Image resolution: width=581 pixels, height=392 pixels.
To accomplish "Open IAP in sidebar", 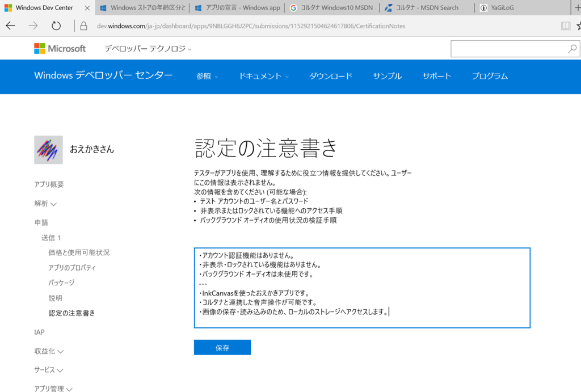I will coord(39,332).
